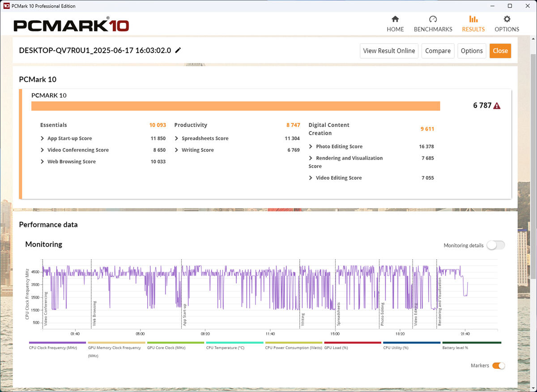Select CPU Temperature legend swatch
Screen dimensions: 537x392
pyautogui.click(x=234, y=343)
